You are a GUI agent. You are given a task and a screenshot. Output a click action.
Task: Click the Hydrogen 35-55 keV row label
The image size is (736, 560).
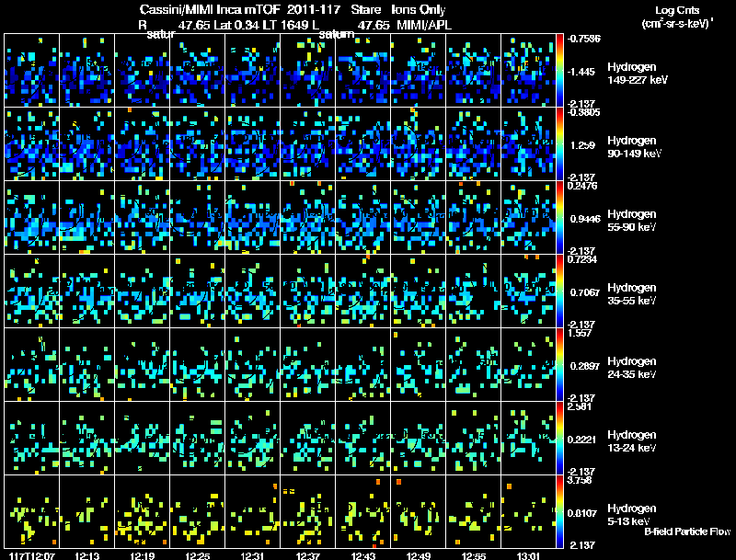coord(632,294)
